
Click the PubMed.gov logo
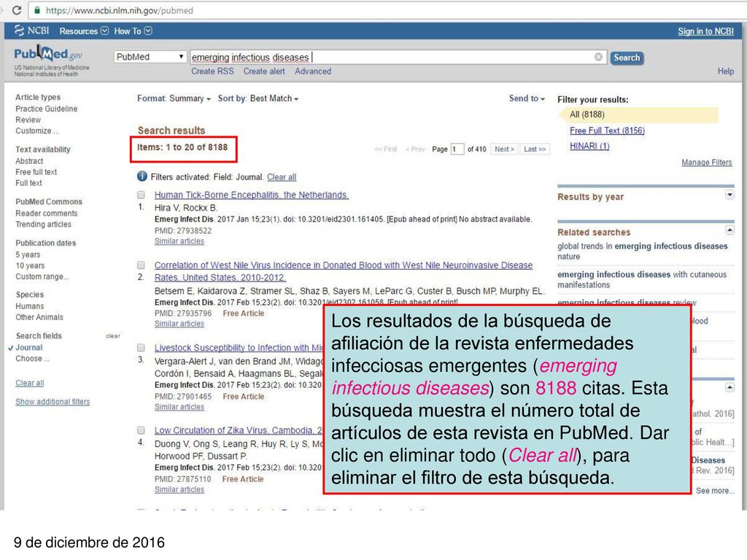pos(48,54)
